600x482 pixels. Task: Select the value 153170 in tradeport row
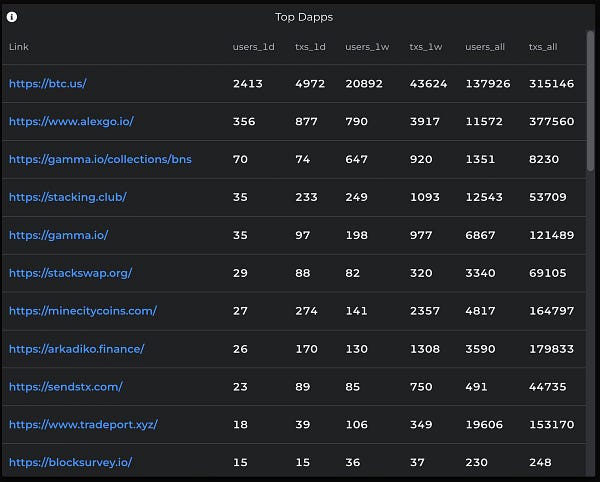pyautogui.click(x=551, y=425)
